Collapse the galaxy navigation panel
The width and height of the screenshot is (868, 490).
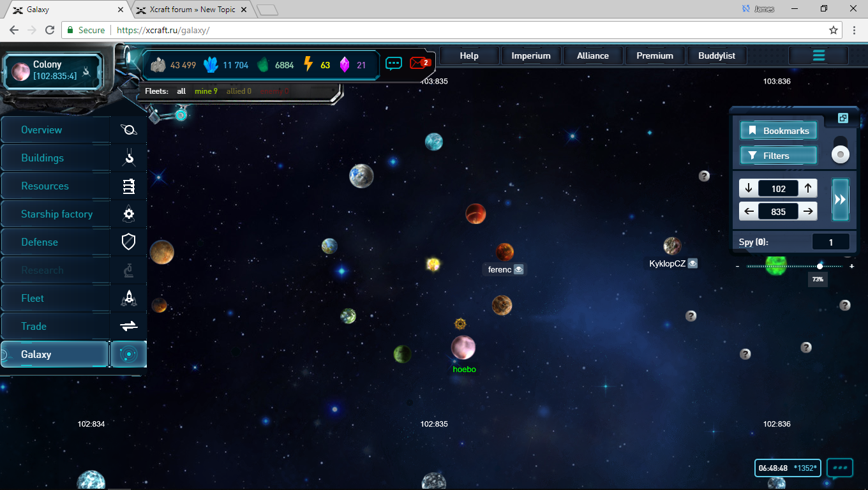pyautogui.click(x=843, y=118)
